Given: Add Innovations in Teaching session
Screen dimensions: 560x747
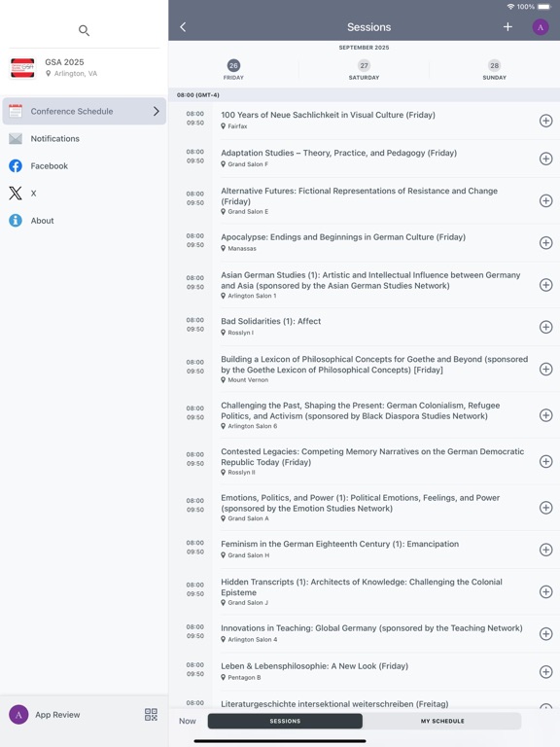Looking at the screenshot, I should click(545, 633).
